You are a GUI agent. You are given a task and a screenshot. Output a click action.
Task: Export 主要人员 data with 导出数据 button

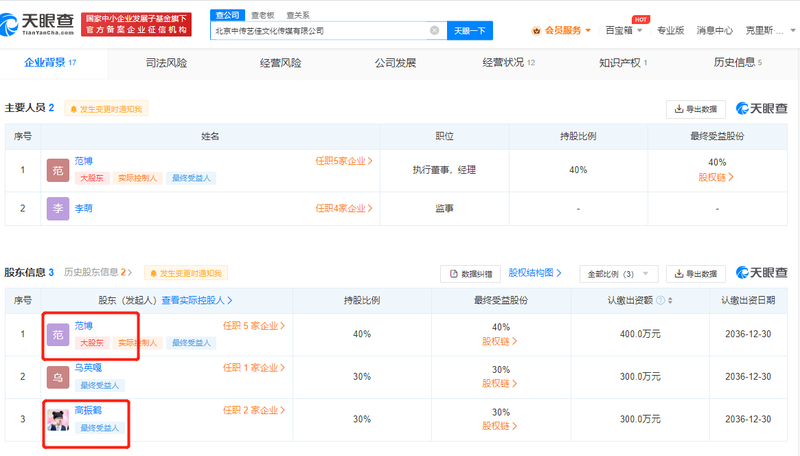pyautogui.click(x=695, y=108)
